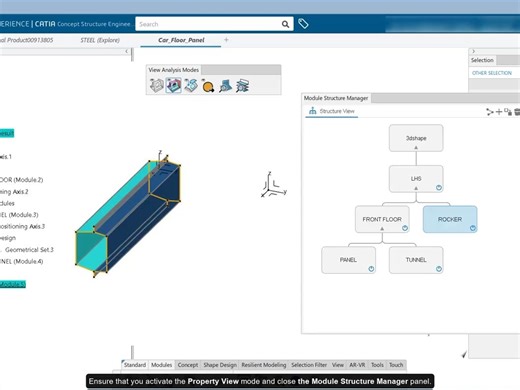
Task: Select the ROCKER node
Action: pos(450,219)
